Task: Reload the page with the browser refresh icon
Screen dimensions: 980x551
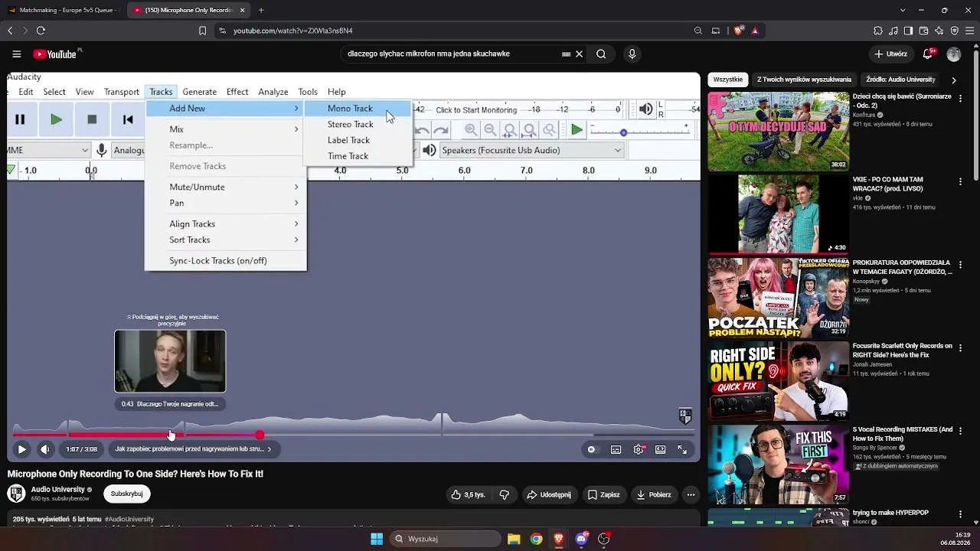Action: tap(41, 31)
